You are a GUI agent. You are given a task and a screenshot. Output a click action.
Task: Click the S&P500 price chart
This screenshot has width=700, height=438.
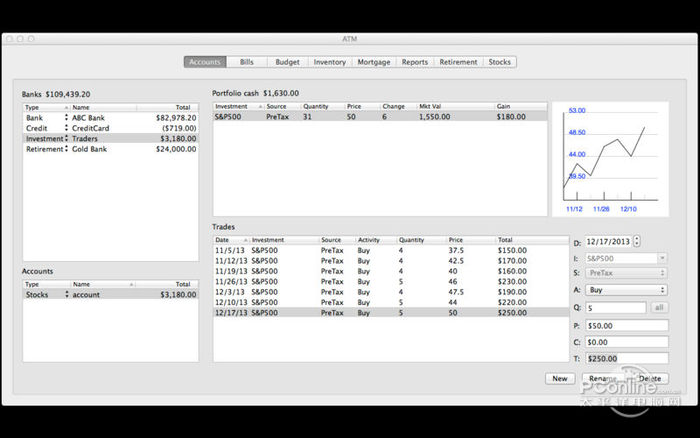[610, 159]
